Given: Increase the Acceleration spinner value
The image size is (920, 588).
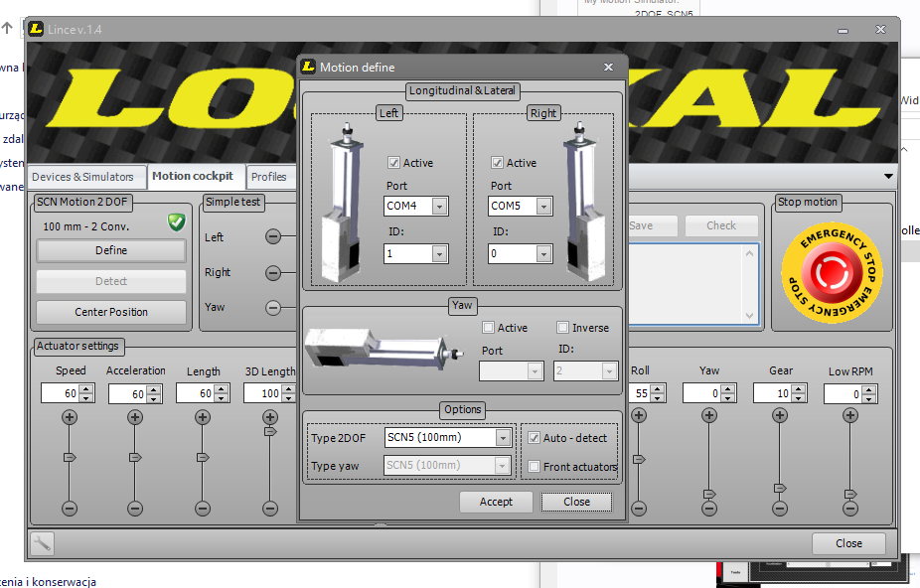Looking at the screenshot, I should pyautogui.click(x=154, y=388).
